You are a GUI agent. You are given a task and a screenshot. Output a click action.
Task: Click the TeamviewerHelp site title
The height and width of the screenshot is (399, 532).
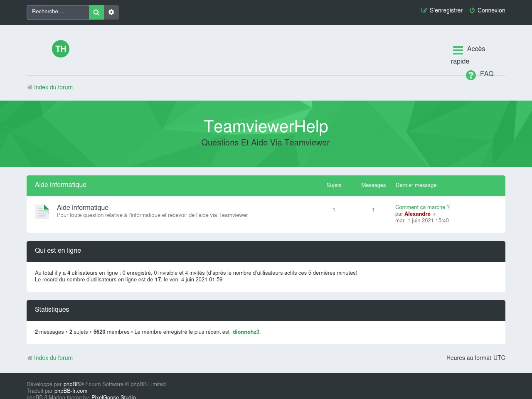point(266,126)
